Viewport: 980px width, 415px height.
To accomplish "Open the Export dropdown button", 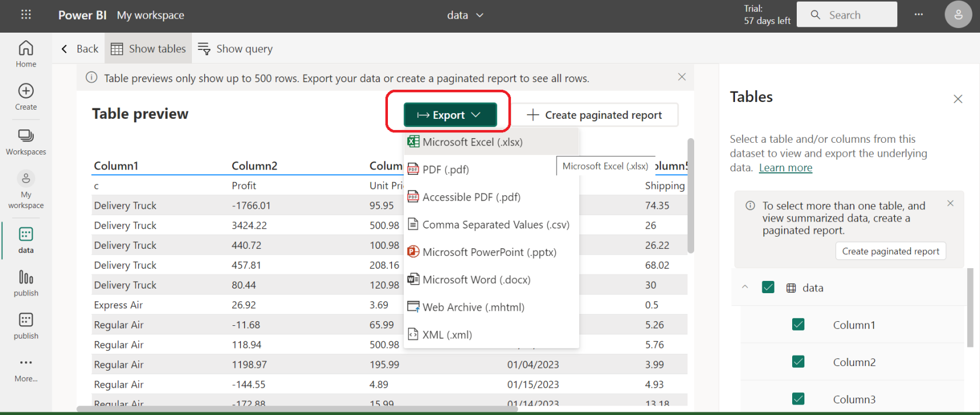I will [x=450, y=115].
